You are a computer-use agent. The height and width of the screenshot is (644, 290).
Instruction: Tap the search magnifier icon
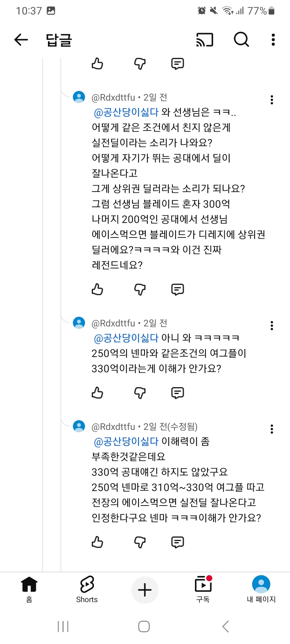click(x=241, y=39)
